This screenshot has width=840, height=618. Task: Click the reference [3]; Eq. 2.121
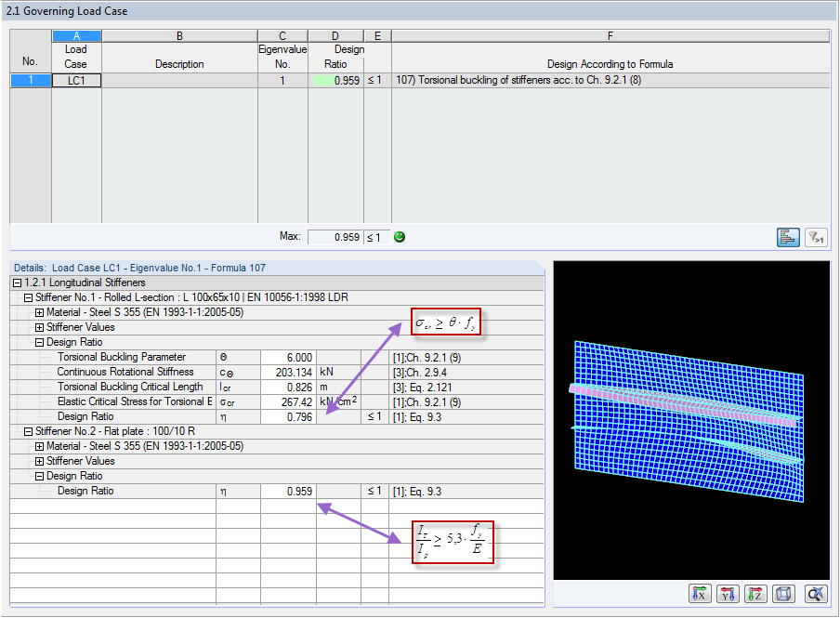pyautogui.click(x=422, y=388)
